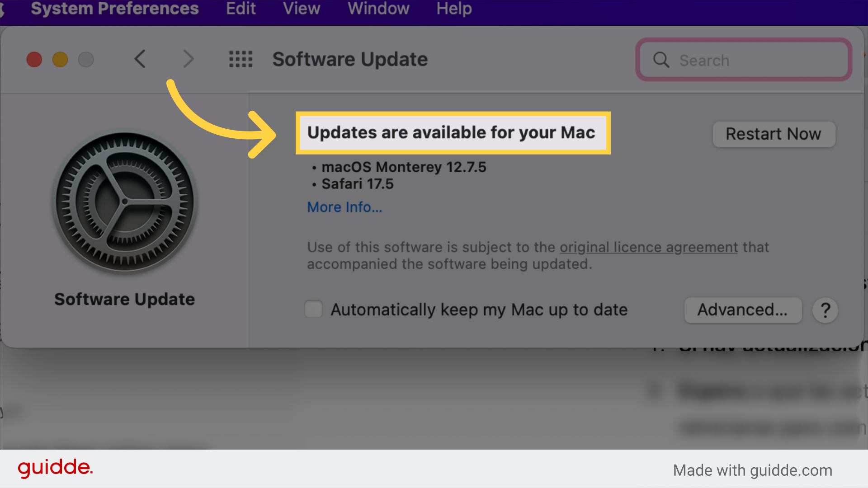The height and width of the screenshot is (488, 868).
Task: Enable Automatically keep my Mac up to date
Action: [x=313, y=309]
